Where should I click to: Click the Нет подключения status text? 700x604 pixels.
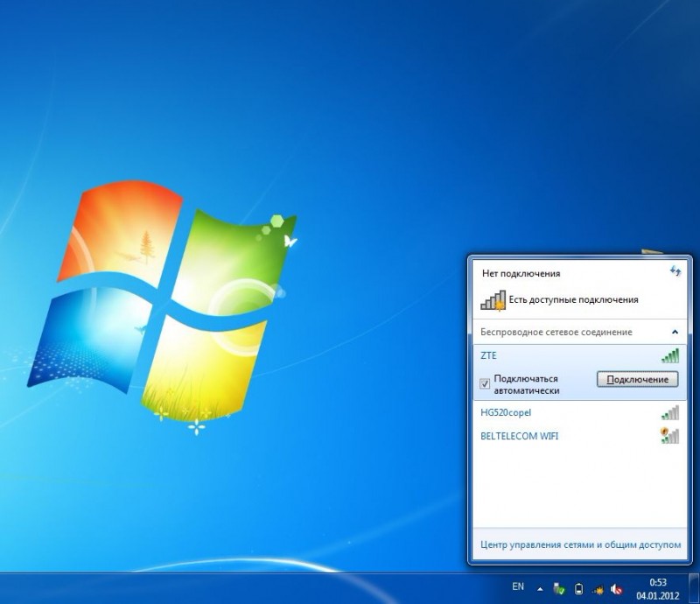(x=521, y=273)
